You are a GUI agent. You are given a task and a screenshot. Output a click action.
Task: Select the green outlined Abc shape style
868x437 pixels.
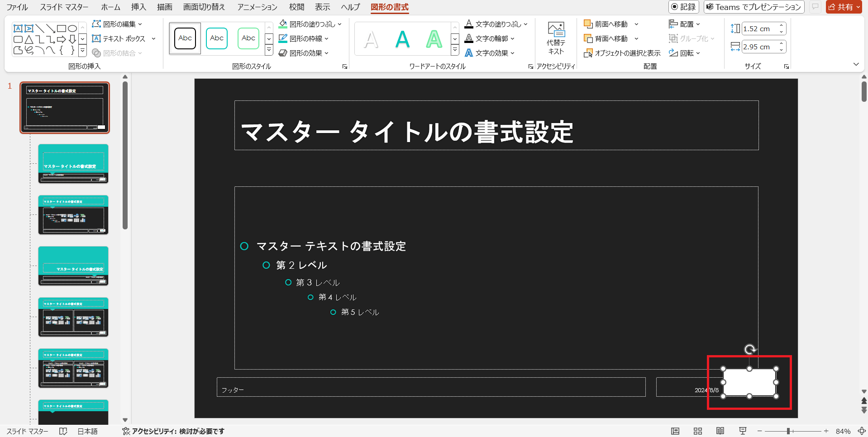click(248, 38)
